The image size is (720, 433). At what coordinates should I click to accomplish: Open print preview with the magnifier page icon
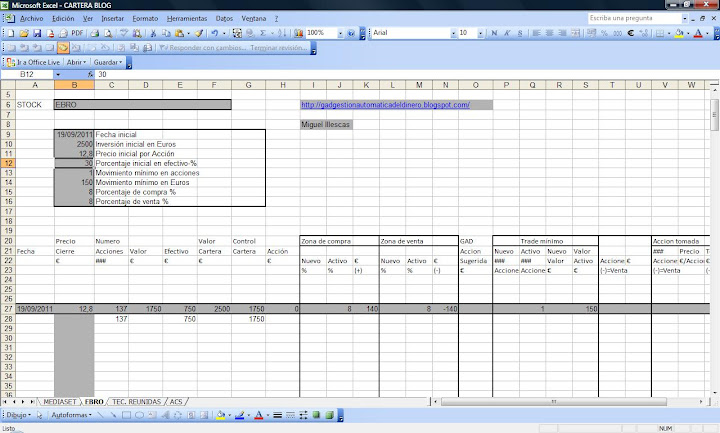[108, 33]
